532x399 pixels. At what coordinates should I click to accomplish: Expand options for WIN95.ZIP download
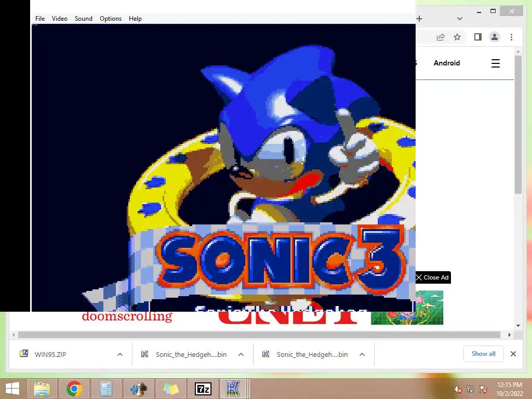click(120, 354)
